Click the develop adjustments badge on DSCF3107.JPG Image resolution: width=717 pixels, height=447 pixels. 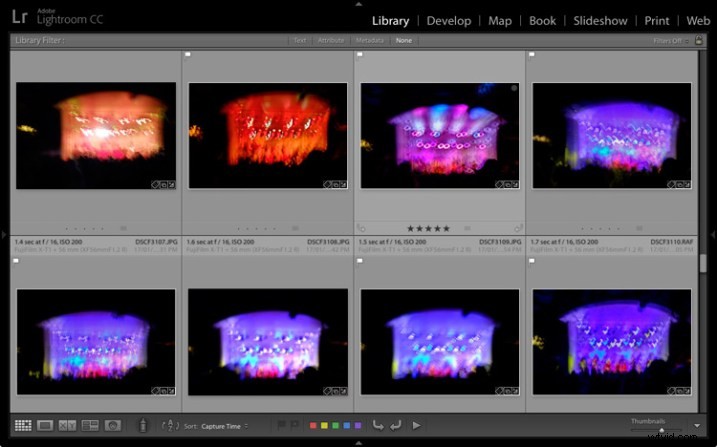pos(171,185)
